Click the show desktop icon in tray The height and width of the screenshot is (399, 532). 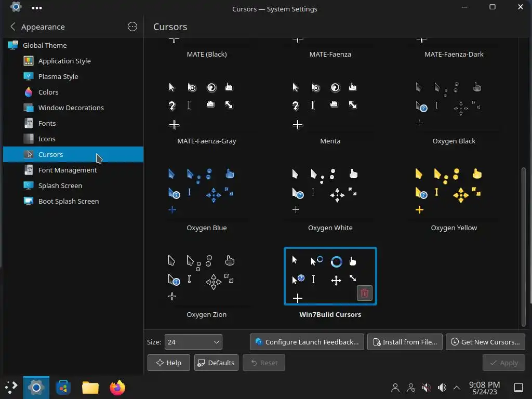(518, 388)
